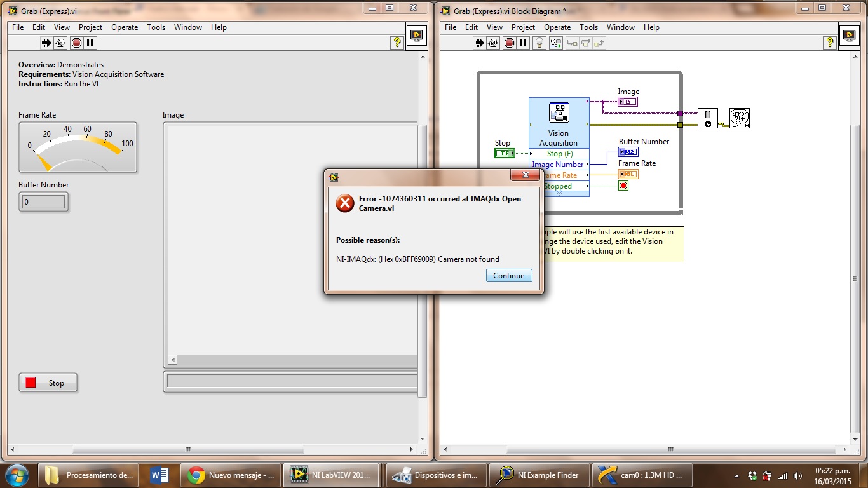Toggle Highlight Execution (the lightbulb icon)
This screenshot has height=488, width=868.
[x=539, y=43]
